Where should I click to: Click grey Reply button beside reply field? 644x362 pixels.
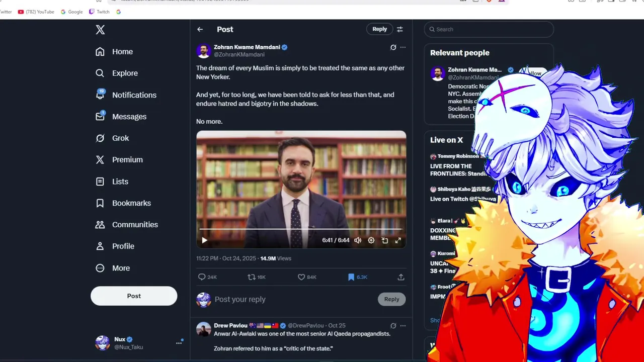click(391, 299)
